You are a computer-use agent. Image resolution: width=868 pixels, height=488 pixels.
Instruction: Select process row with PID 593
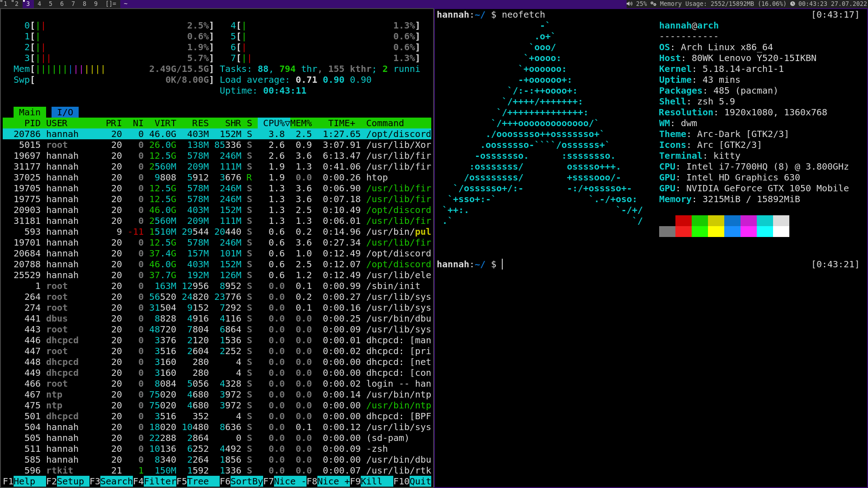click(x=217, y=232)
